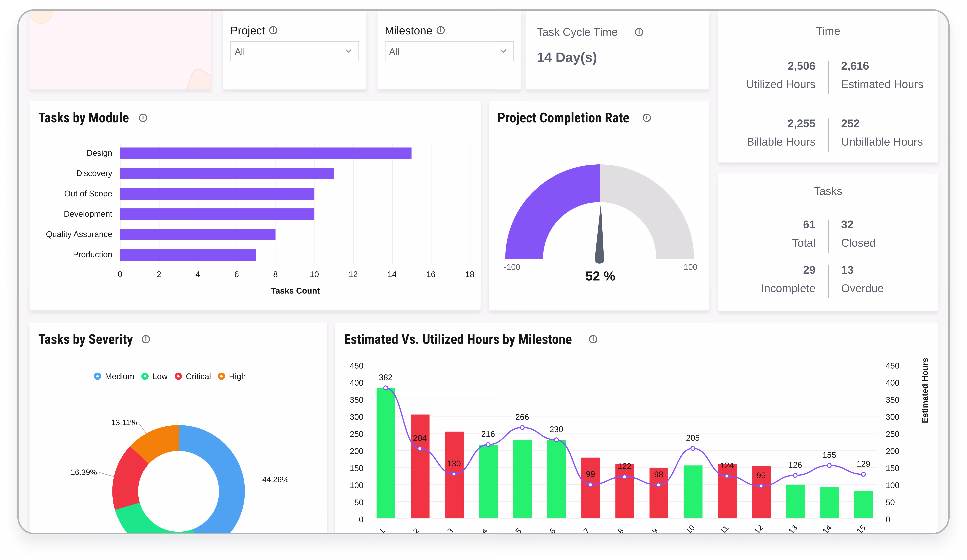Click the info icon next to Project

[x=273, y=30]
